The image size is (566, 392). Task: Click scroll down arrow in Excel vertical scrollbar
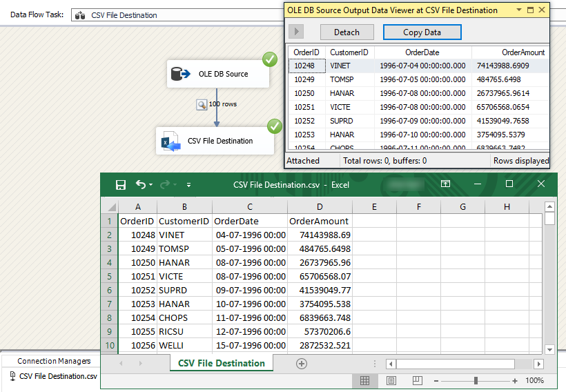click(549, 349)
